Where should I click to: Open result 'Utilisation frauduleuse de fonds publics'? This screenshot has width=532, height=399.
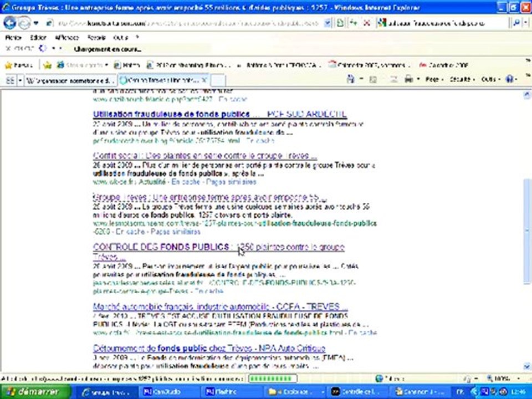[220, 114]
